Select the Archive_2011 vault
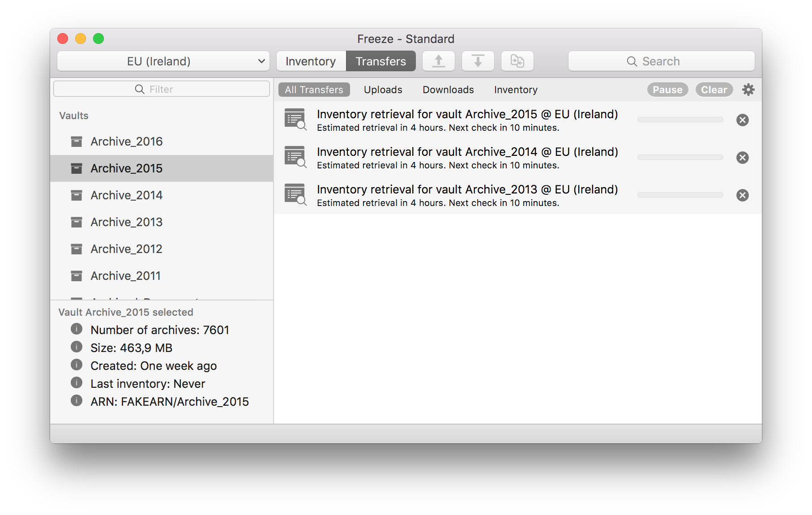The width and height of the screenshot is (812, 515). pyautogui.click(x=162, y=276)
